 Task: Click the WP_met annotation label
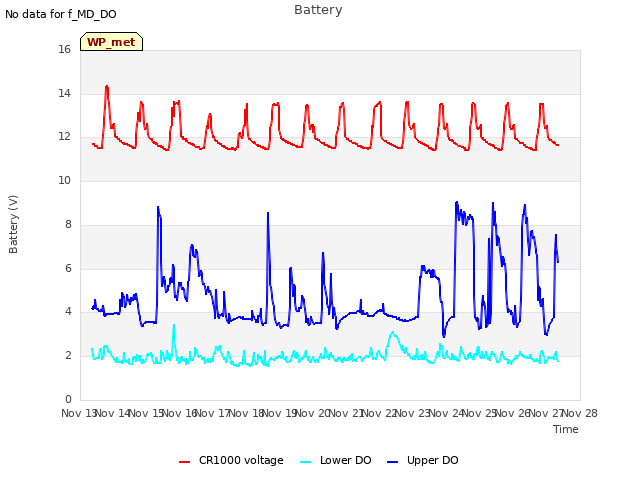pyautogui.click(x=111, y=42)
